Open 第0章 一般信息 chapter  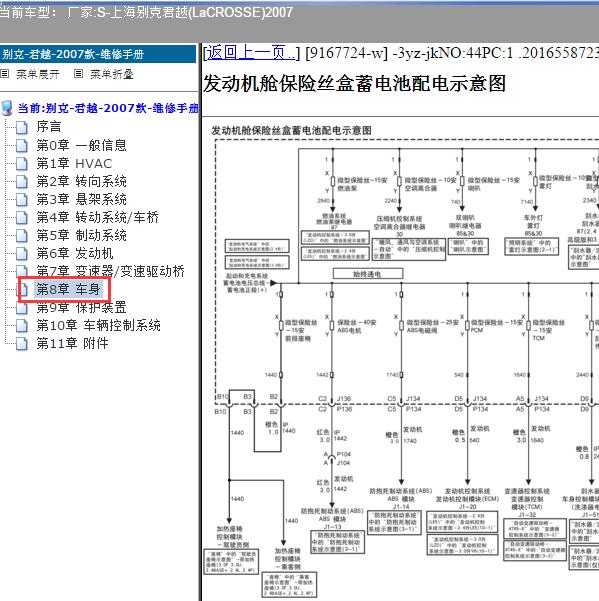81,145
